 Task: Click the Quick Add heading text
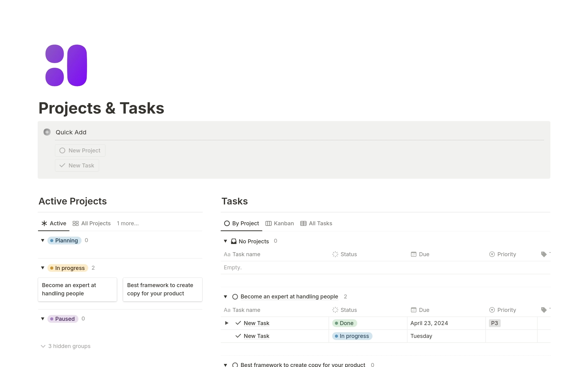tap(71, 132)
